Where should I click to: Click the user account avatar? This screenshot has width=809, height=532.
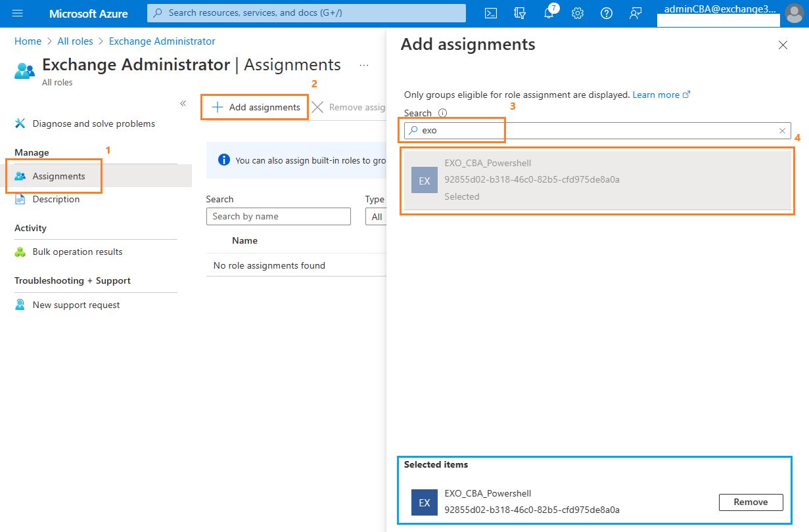coord(794,13)
